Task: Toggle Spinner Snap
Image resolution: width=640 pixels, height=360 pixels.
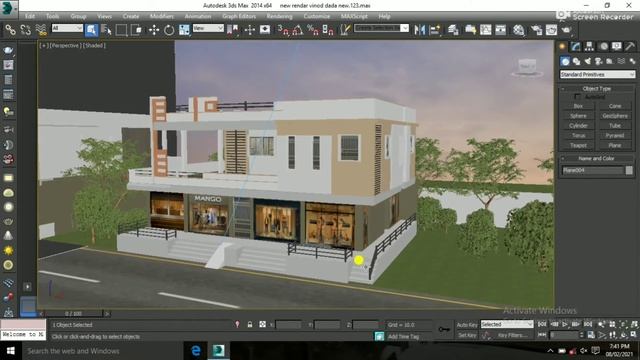Action: click(x=328, y=30)
